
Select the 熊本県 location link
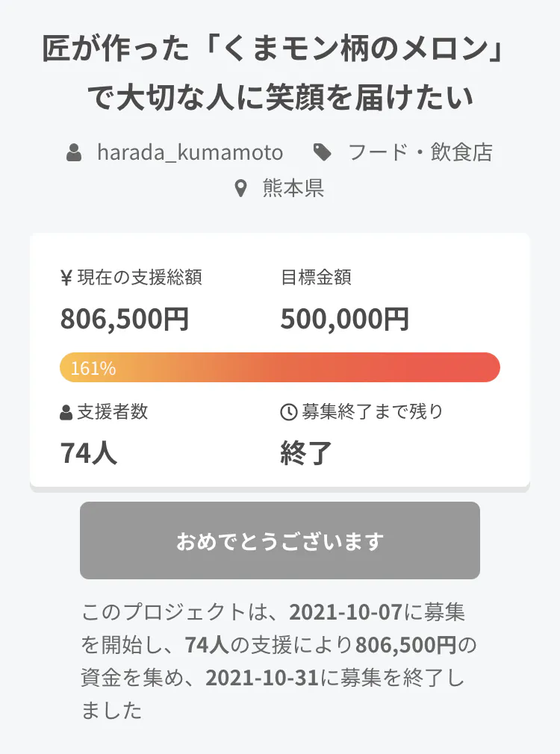click(x=293, y=188)
